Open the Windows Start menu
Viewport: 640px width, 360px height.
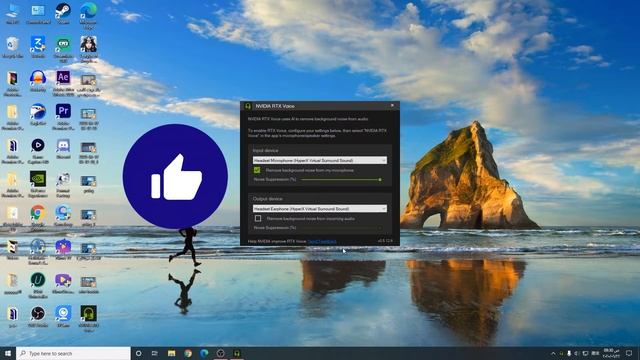[8, 353]
